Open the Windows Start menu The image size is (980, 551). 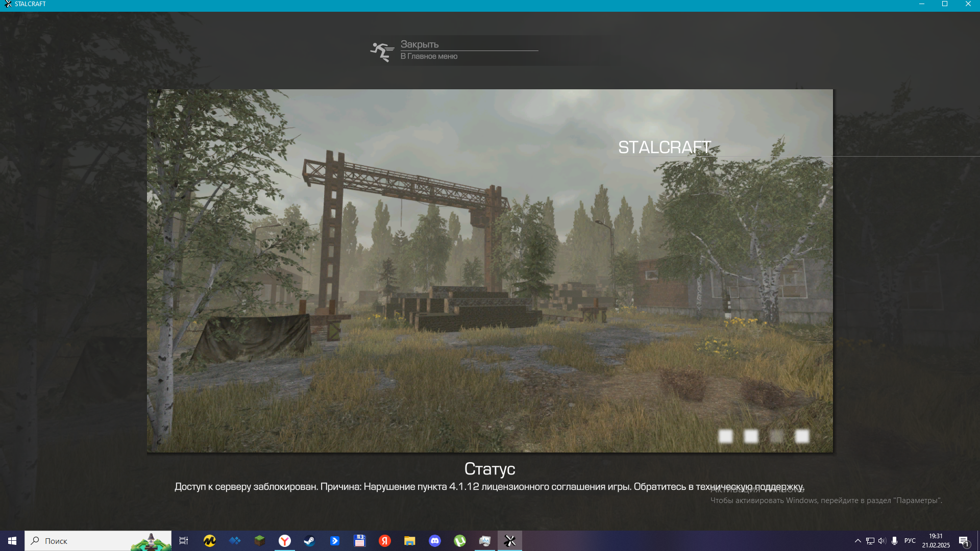coord(12,541)
